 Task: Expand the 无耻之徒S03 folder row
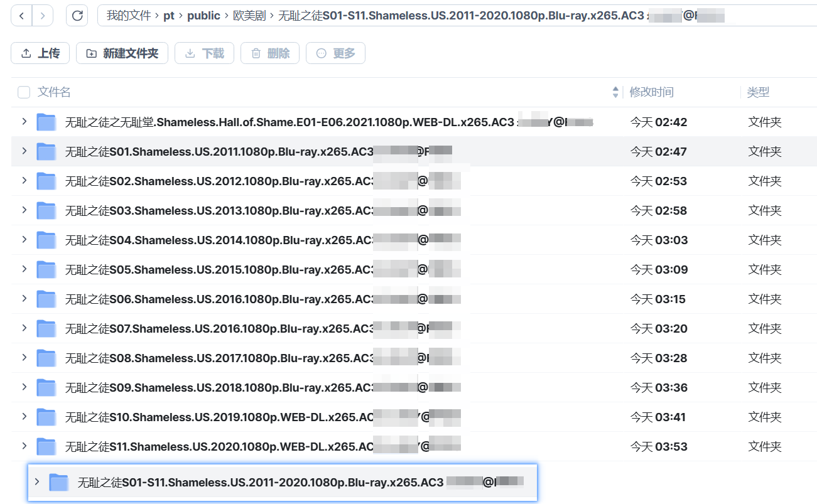click(x=24, y=210)
